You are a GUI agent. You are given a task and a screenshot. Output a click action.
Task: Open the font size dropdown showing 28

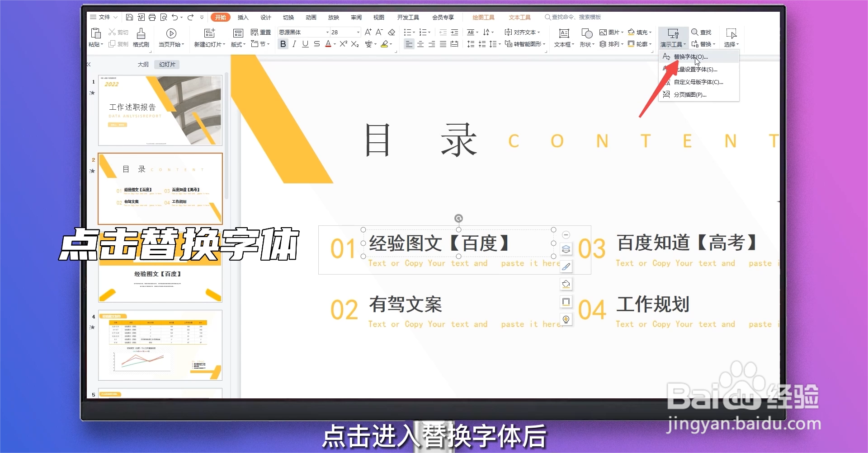[358, 32]
